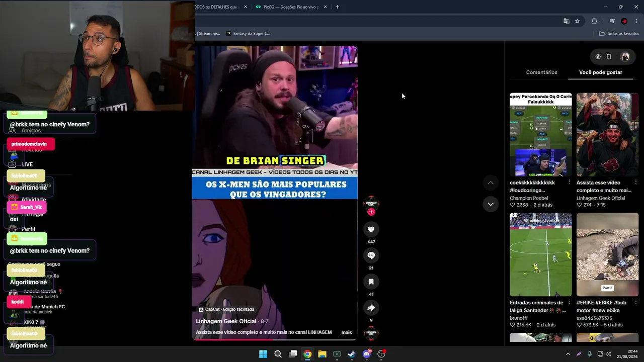Open the ebike 'Part 3' thumbnail
The width and height of the screenshot is (644, 362).
(607, 255)
